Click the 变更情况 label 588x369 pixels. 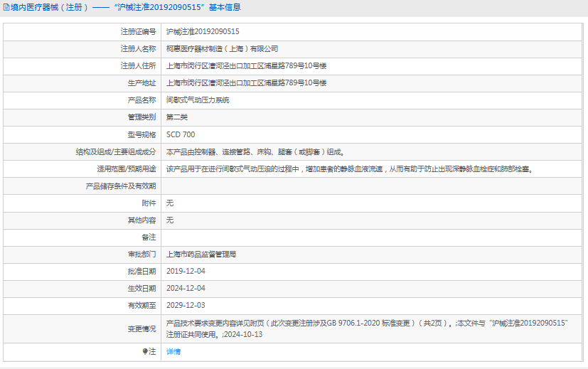coord(141,329)
